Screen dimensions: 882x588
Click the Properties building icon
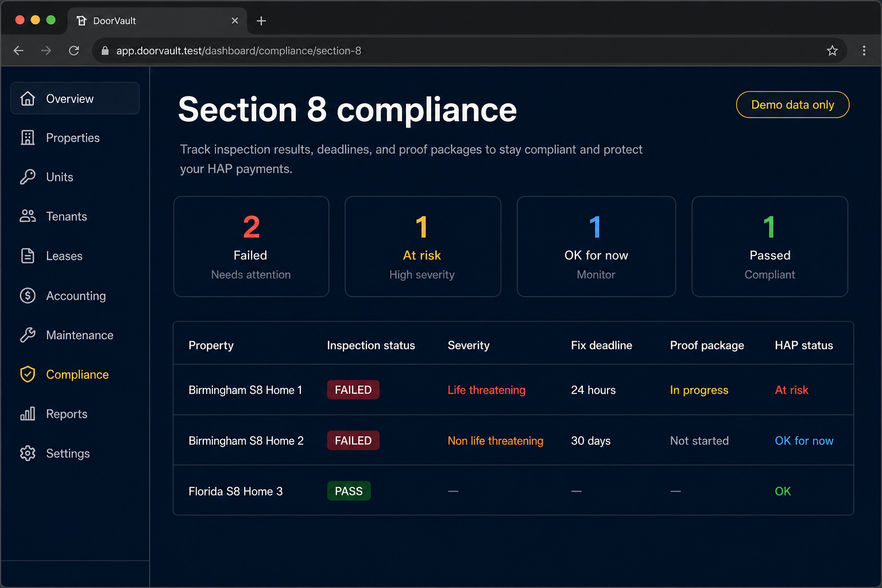coord(28,138)
